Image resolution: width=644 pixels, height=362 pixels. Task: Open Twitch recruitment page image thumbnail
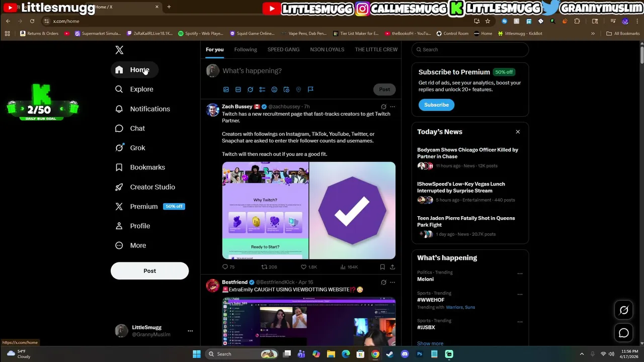coord(265,210)
